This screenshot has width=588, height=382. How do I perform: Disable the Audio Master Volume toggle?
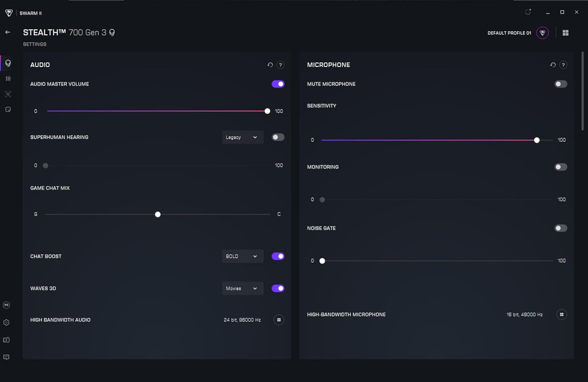click(278, 84)
